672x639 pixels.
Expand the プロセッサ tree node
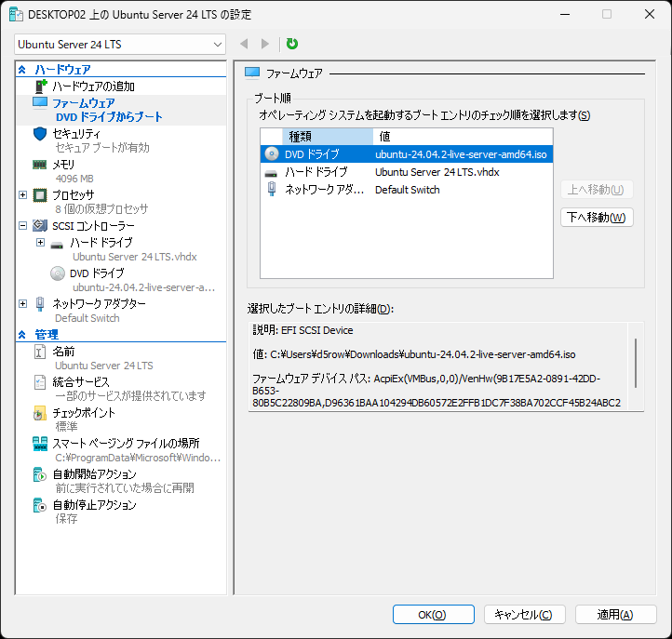point(22,195)
